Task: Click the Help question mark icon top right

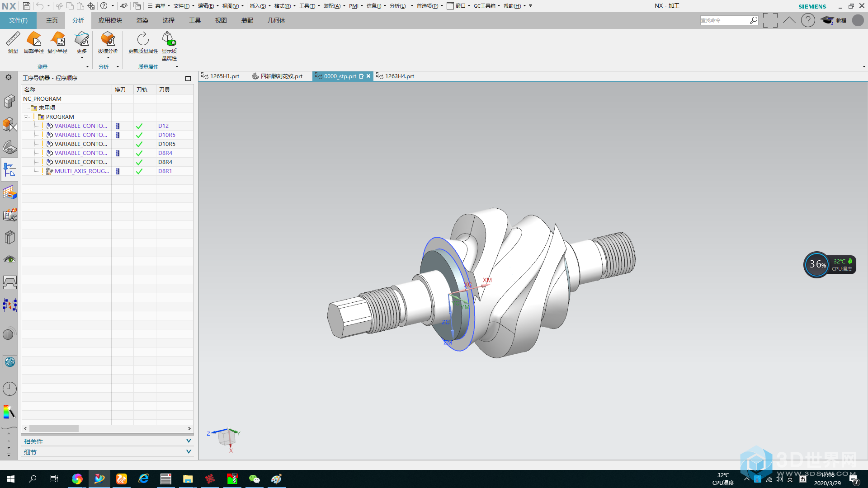Action: tap(808, 20)
